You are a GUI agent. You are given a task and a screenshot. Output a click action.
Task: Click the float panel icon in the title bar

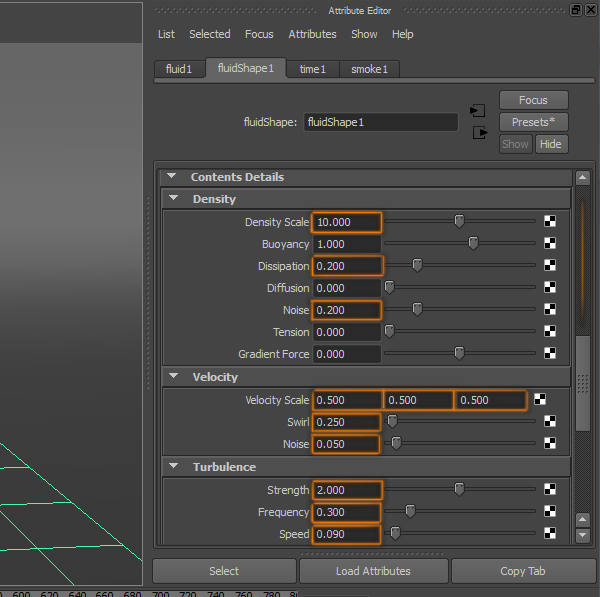(576, 10)
